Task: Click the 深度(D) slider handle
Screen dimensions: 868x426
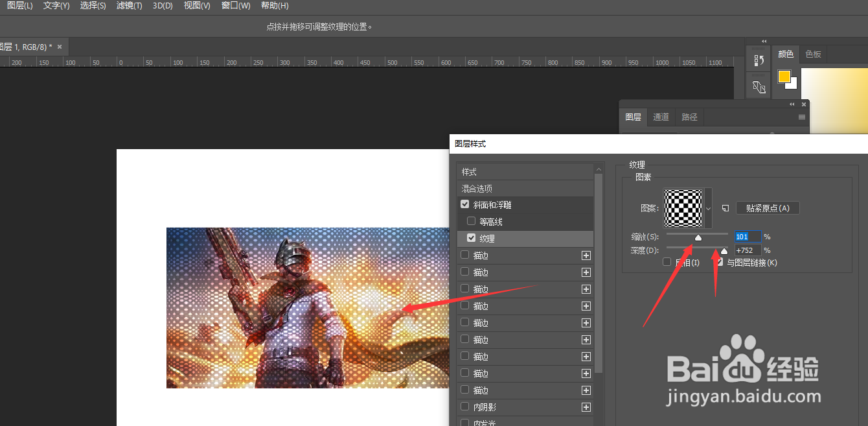Action: (x=724, y=251)
